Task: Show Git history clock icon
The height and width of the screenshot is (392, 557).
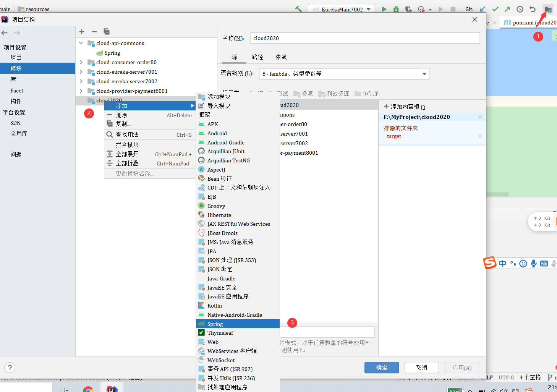Action: 520,9
